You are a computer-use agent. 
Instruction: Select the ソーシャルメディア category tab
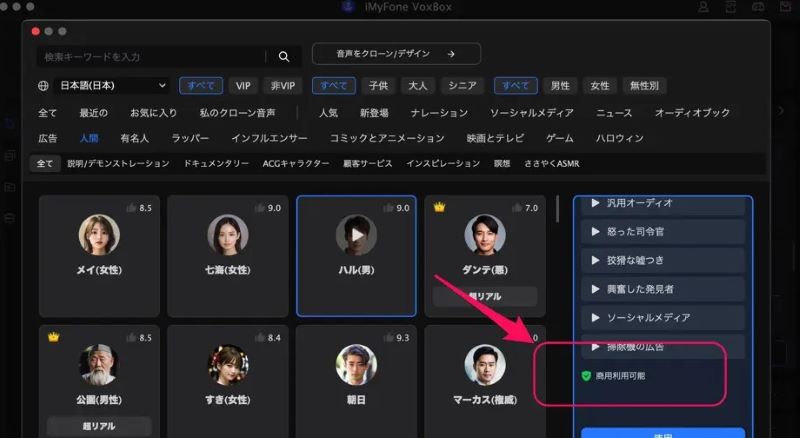pyautogui.click(x=532, y=113)
